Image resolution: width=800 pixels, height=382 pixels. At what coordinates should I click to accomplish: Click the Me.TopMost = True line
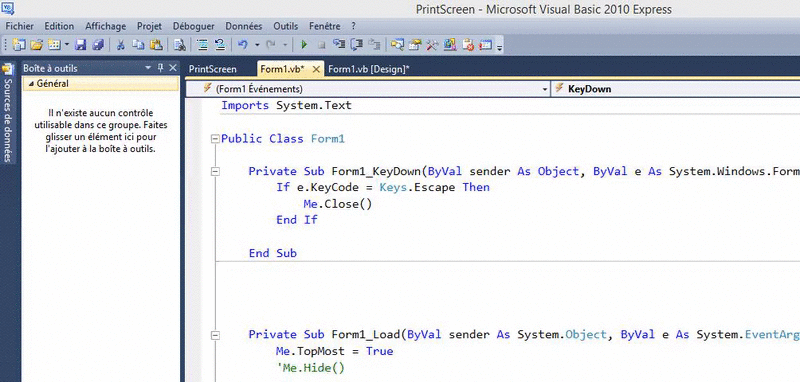334,351
